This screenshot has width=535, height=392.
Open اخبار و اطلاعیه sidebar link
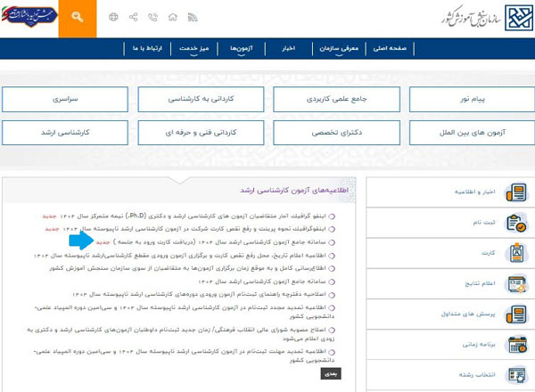point(474,192)
